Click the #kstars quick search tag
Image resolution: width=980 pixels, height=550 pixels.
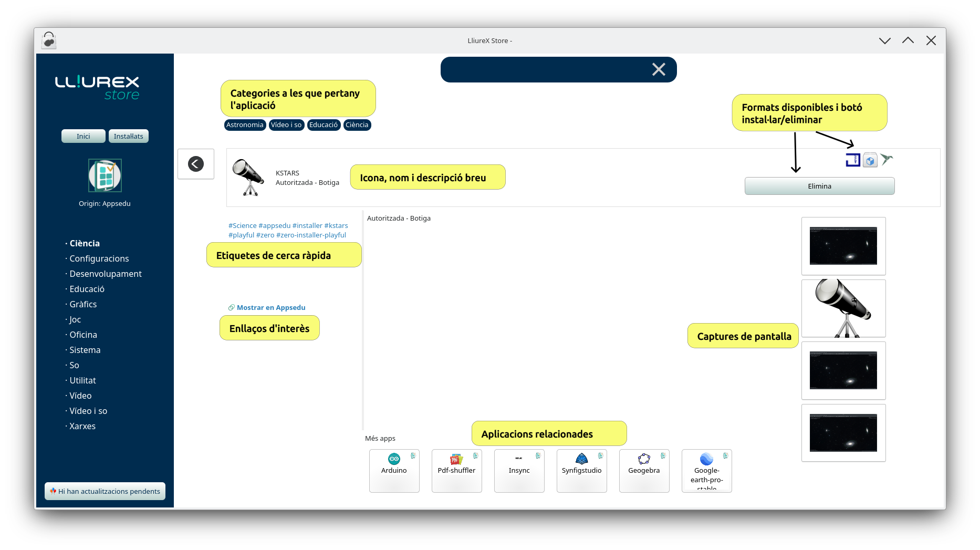click(x=336, y=225)
